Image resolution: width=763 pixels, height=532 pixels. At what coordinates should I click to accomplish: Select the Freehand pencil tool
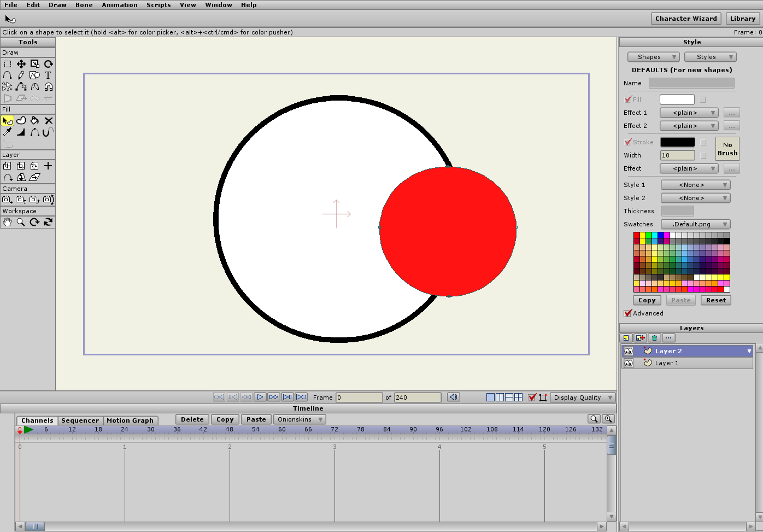pyautogui.click(x=21, y=75)
